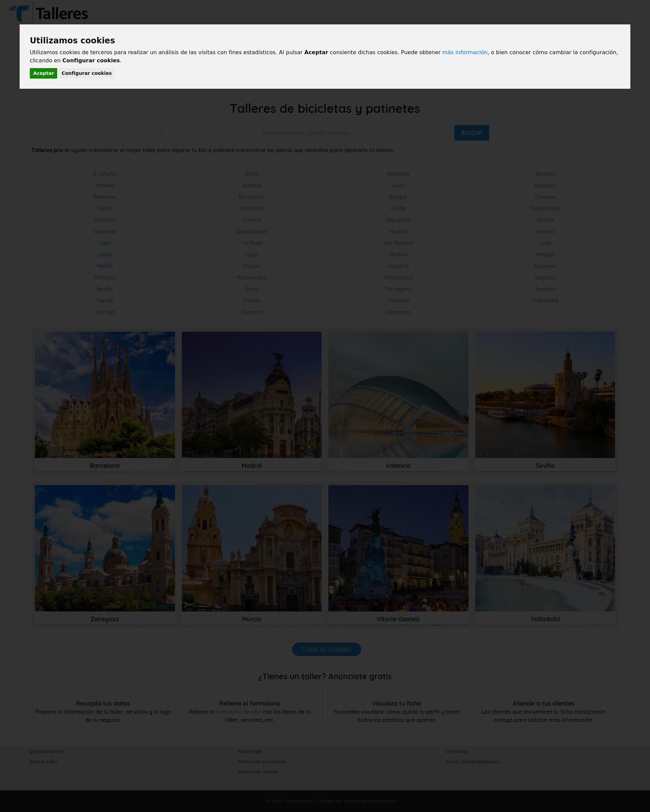The width and height of the screenshot is (650, 812).
Task: Open the Madrid Metropolis building photo card
Action: tap(252, 401)
